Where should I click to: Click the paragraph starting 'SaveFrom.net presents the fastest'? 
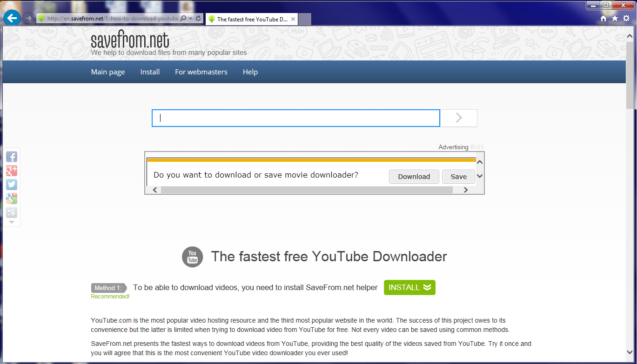pyautogui.click(x=311, y=349)
